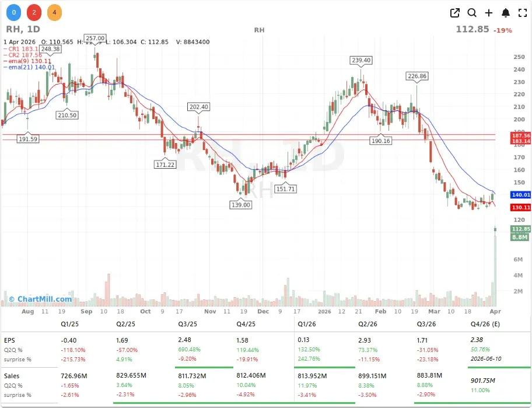Image resolution: width=532 pixels, height=408 pixels.
Task: Click the plus icon to add an item
Action: [x=488, y=12]
